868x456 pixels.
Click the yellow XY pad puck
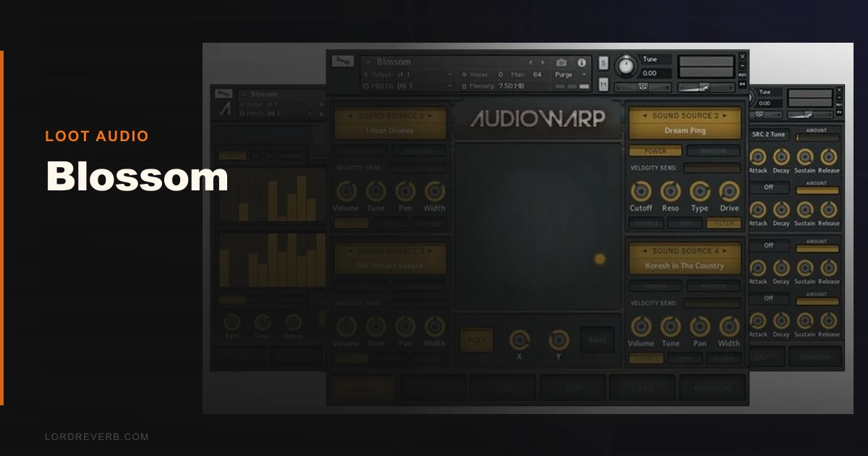click(600, 259)
